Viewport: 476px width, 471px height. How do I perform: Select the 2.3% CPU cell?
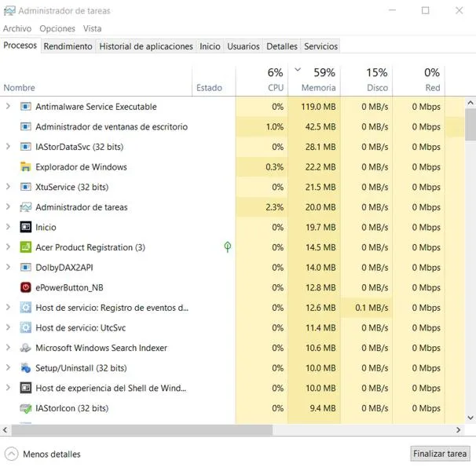pos(262,207)
